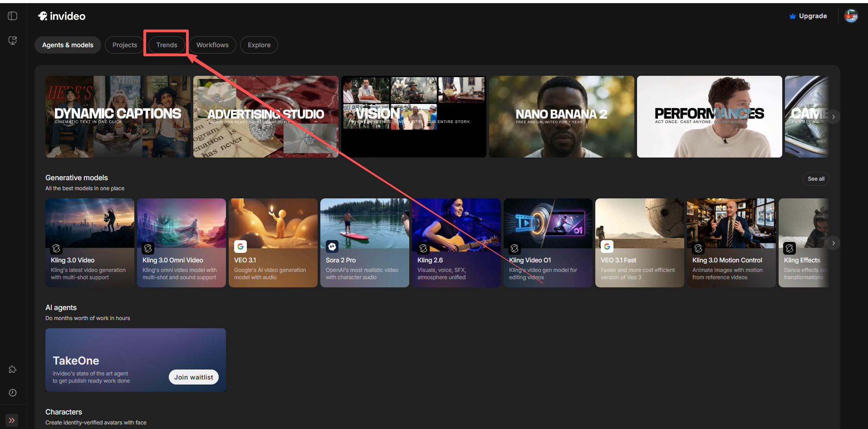
Task: Select the Kling 3.0 Motion Control card
Action: point(731,243)
